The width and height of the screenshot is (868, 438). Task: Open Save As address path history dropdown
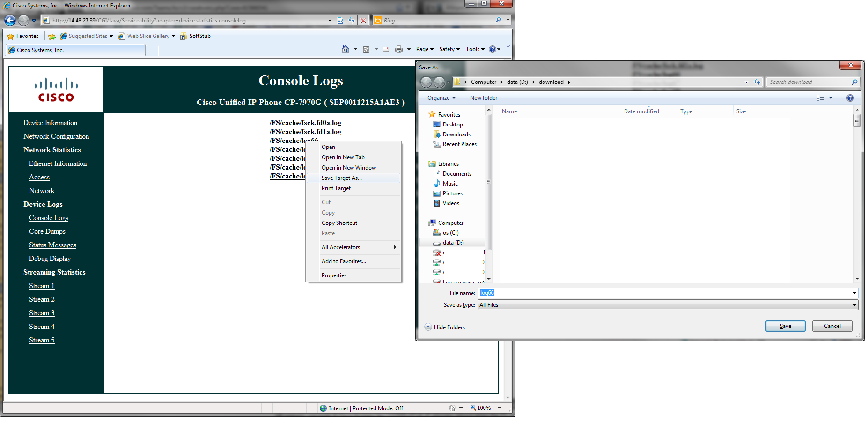746,82
